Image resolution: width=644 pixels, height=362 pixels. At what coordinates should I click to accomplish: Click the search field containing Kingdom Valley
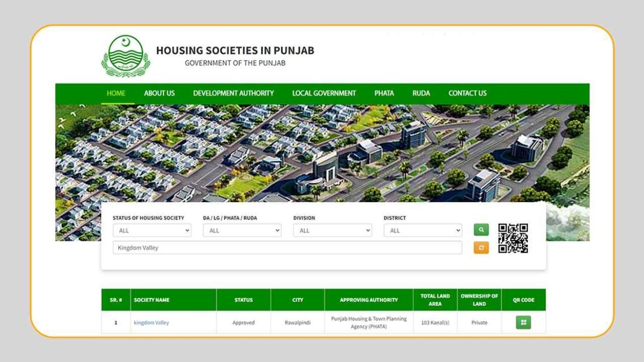[x=287, y=248]
